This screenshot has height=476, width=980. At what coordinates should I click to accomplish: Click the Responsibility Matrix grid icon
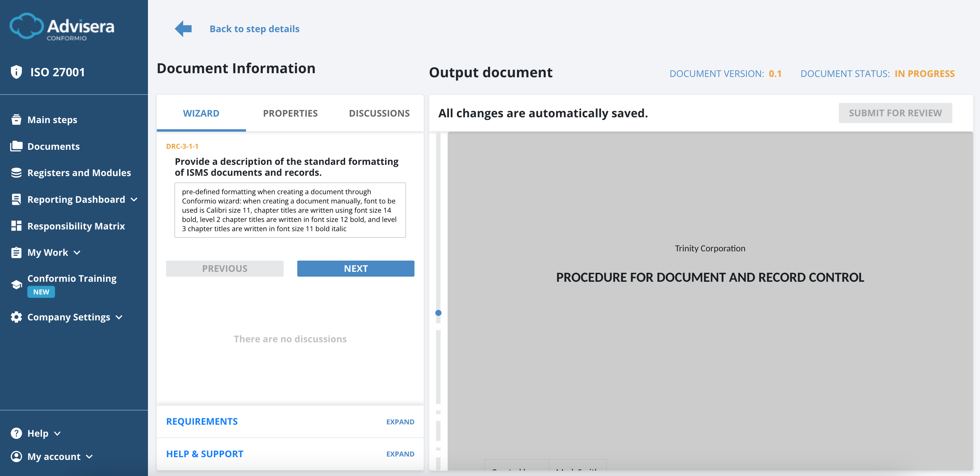(x=16, y=226)
